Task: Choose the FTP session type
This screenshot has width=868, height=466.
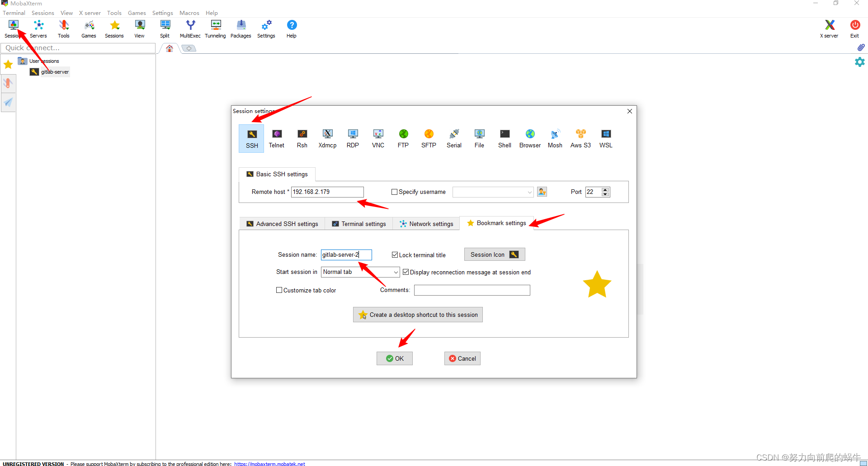Action: pos(403,139)
